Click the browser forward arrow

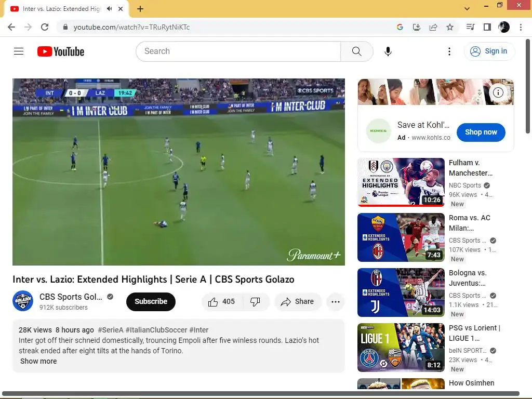point(28,27)
